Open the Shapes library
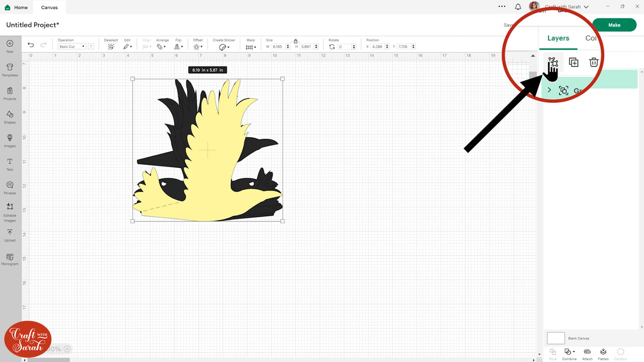 pyautogui.click(x=10, y=115)
